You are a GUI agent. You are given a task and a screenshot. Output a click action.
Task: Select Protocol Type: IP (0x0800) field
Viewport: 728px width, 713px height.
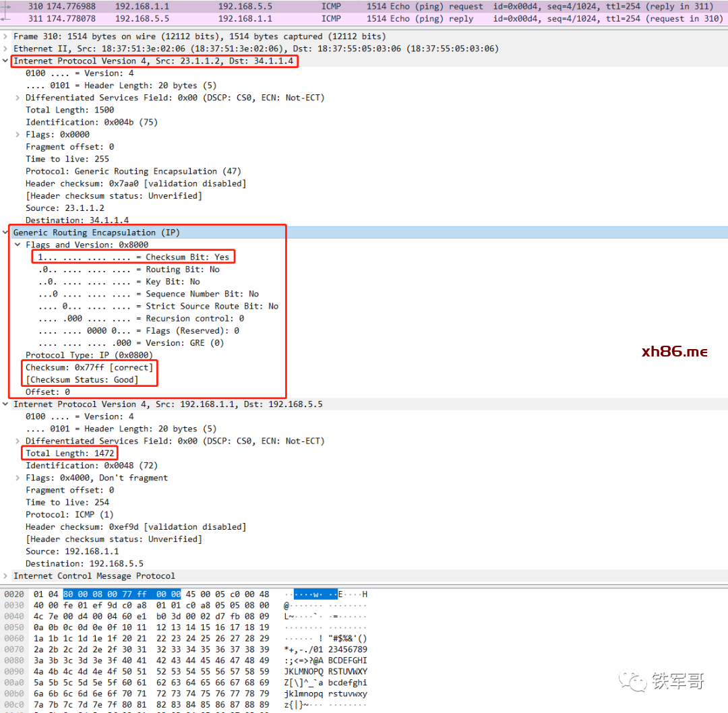pyautogui.click(x=89, y=355)
